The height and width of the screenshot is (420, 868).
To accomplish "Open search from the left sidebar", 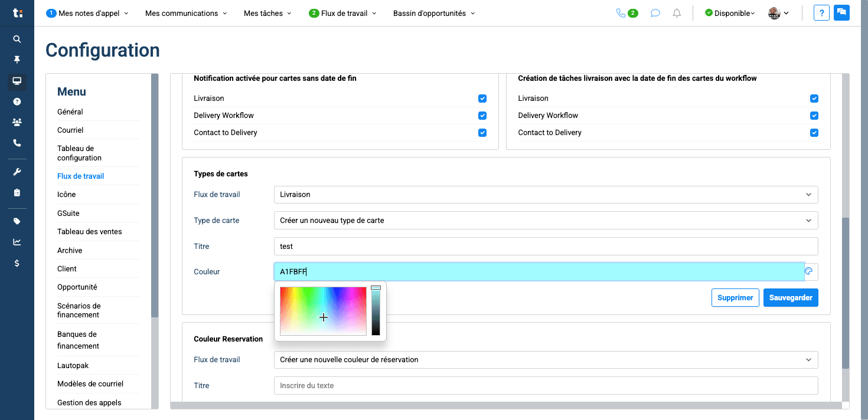I will point(17,39).
